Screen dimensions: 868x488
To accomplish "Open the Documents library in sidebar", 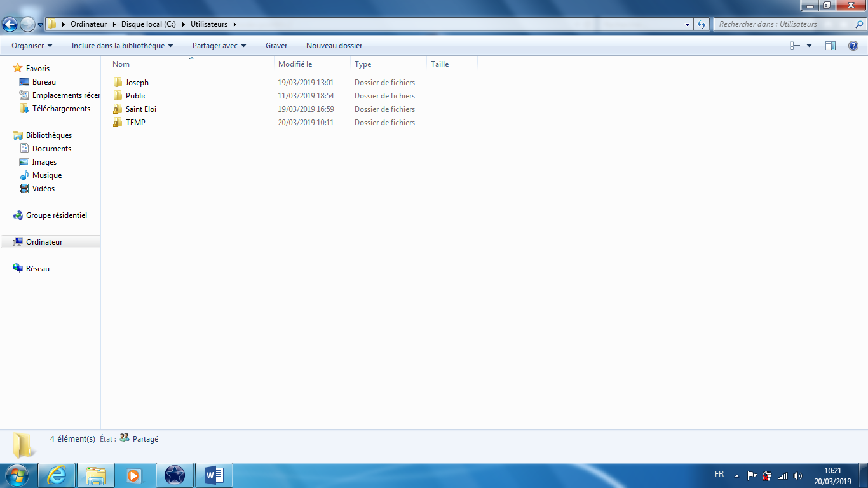I will pyautogui.click(x=51, y=149).
